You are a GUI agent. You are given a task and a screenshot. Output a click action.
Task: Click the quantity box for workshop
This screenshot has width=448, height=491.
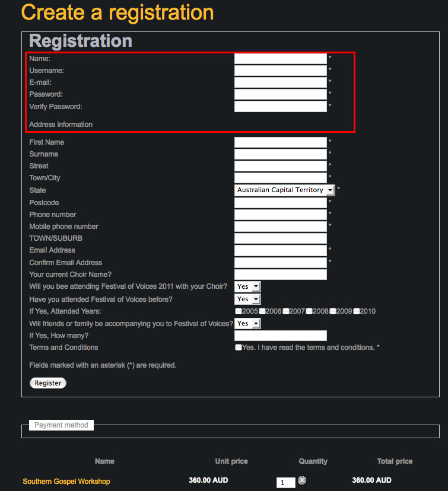(285, 483)
